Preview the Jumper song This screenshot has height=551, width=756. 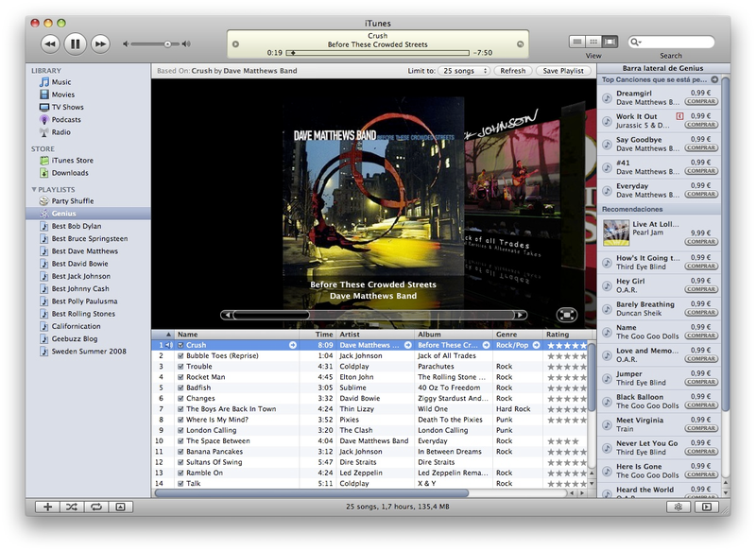(x=607, y=378)
